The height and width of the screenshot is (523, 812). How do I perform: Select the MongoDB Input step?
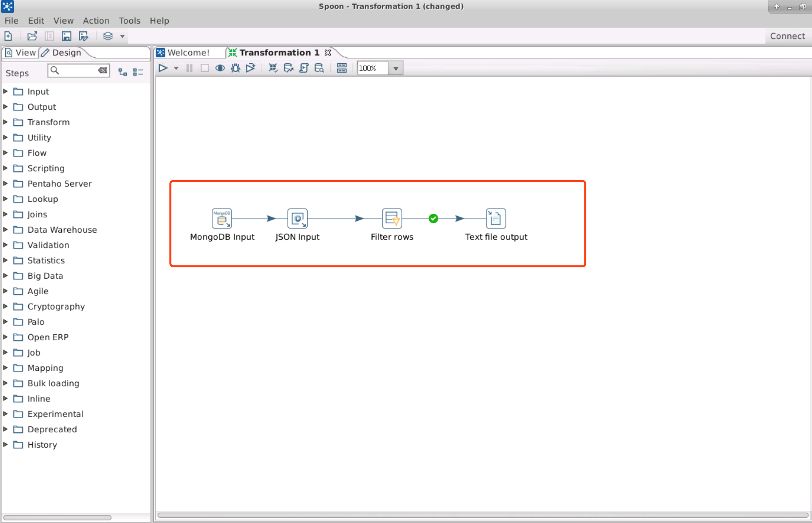pos(222,219)
